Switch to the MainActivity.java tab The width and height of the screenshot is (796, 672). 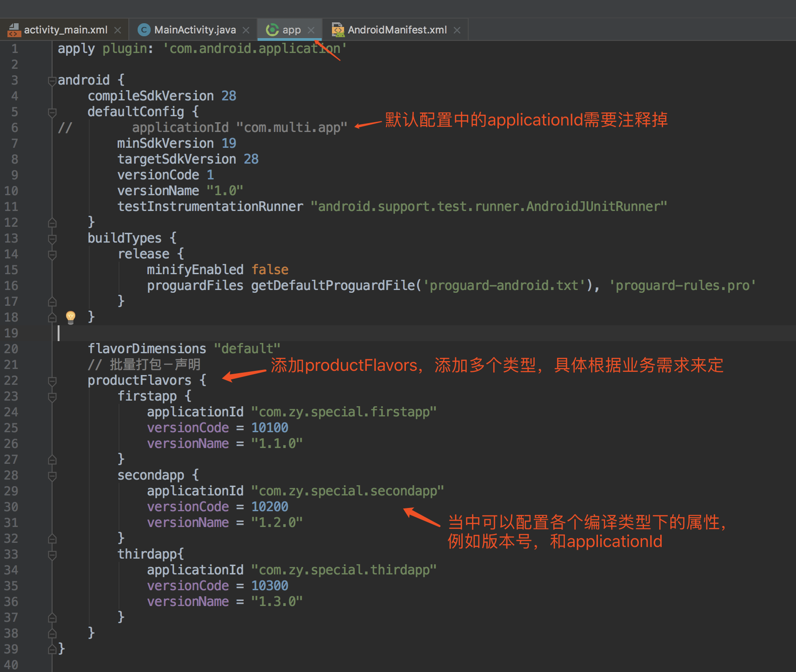[195, 30]
